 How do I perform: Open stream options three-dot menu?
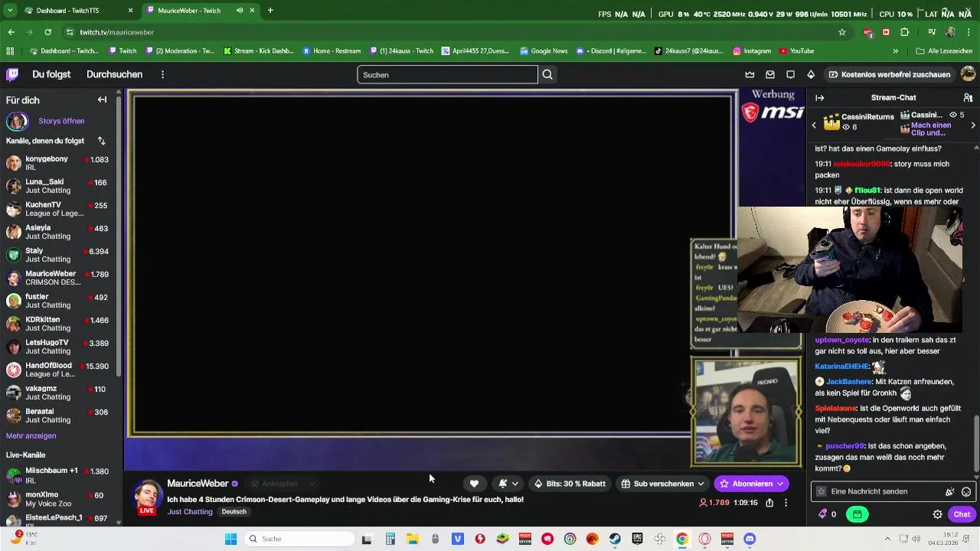[786, 503]
